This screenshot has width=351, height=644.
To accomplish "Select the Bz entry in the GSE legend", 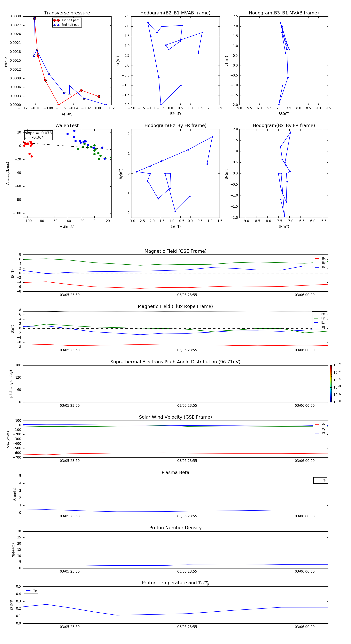I will pyautogui.click(x=320, y=267).
